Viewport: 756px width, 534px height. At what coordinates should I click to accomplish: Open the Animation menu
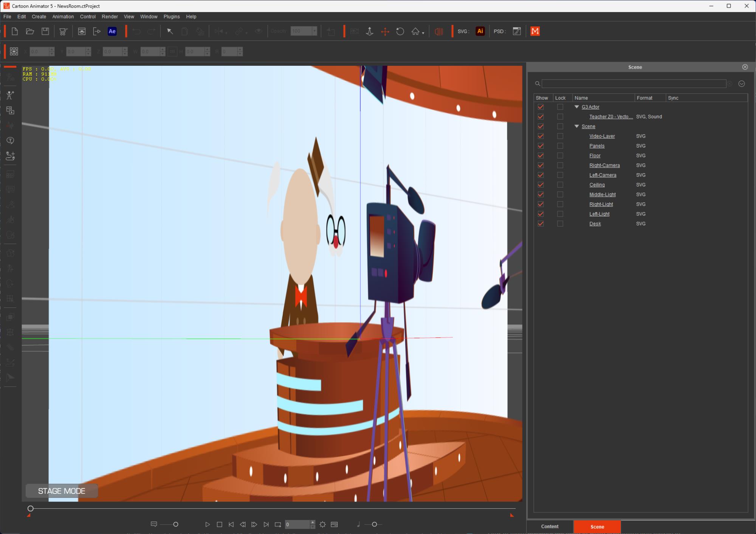coord(63,17)
